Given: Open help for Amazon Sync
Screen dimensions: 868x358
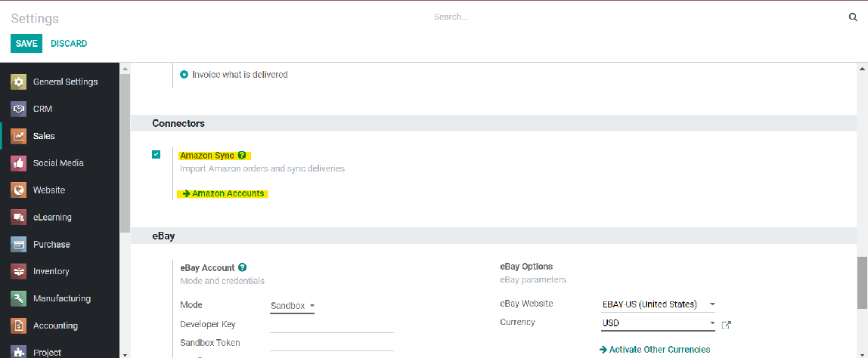Looking at the screenshot, I should click(241, 156).
